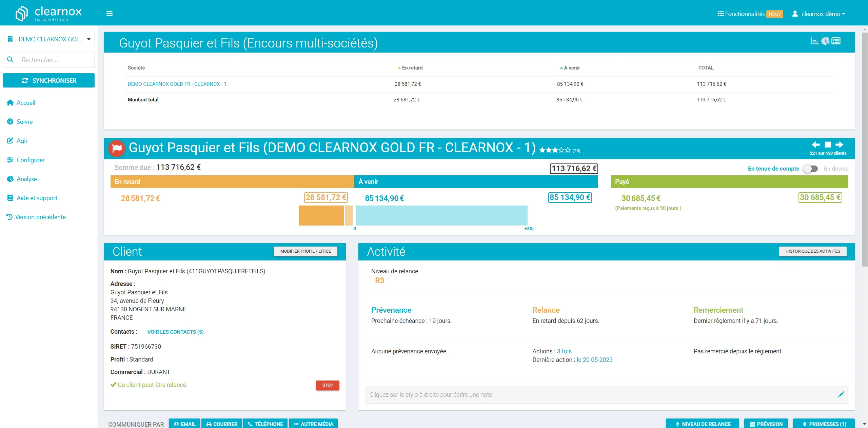Image resolution: width=868 pixels, height=428 pixels.
Task: Click NIVEAU DE RELANCE button
Action: pos(703,424)
